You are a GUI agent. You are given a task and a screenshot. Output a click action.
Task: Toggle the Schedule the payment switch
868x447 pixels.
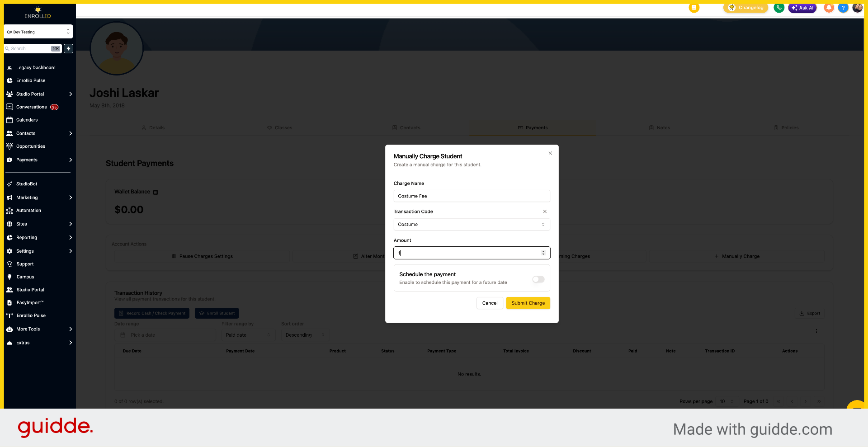pyautogui.click(x=538, y=279)
